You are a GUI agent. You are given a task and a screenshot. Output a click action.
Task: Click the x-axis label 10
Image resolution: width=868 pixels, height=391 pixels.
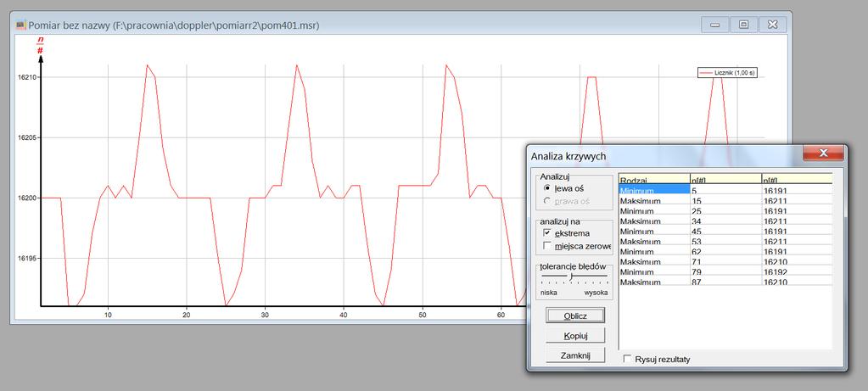tap(108, 315)
